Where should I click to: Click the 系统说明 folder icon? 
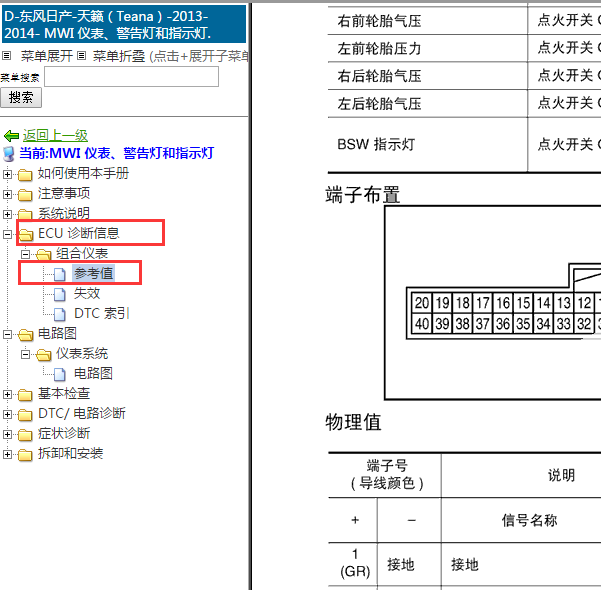click(25, 215)
